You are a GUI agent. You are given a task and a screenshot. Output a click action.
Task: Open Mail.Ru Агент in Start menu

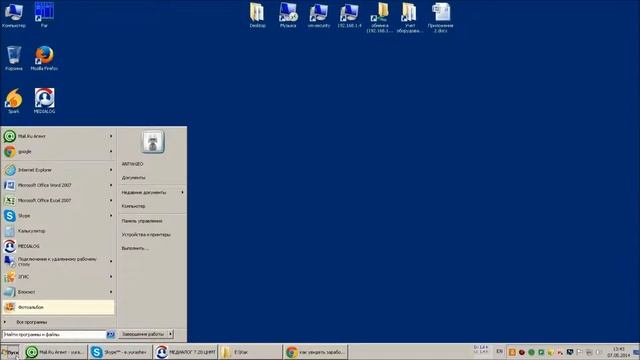click(58, 136)
